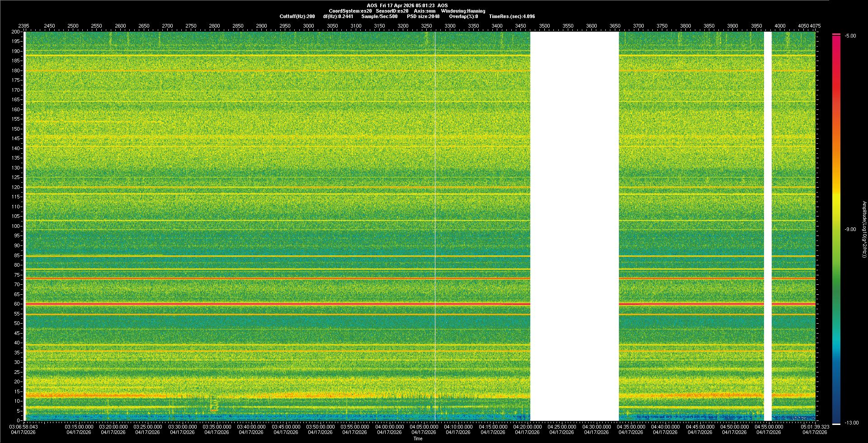Click the small orange anomaly near 03:35 at 5 Hz
The image size is (868, 443).
213,410
